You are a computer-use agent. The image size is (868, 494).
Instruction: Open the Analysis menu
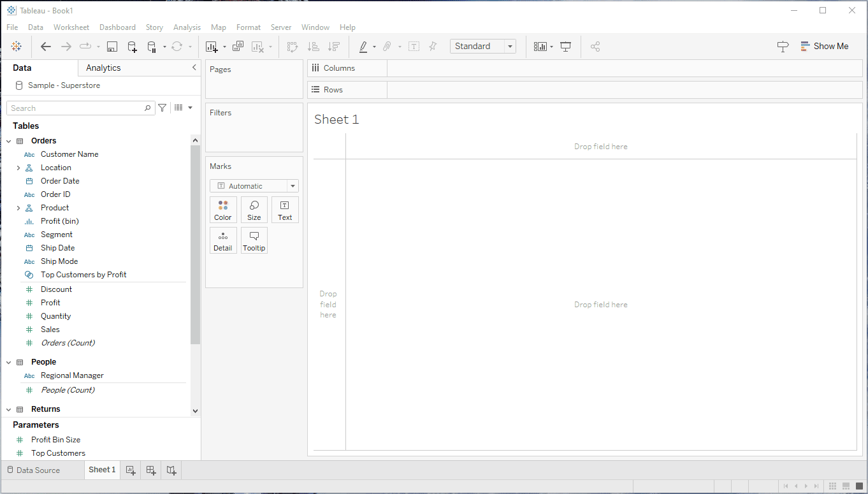(x=187, y=27)
